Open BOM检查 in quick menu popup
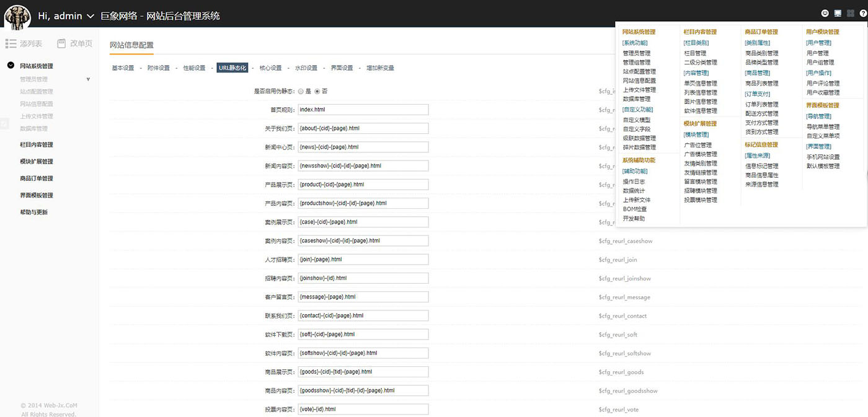The image size is (868, 417). [x=635, y=209]
